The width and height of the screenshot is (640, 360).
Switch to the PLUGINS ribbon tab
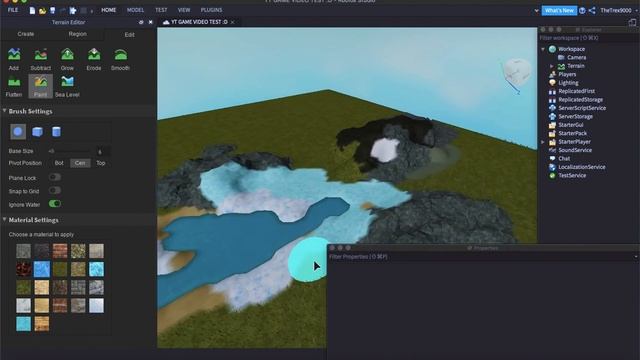pos(211,10)
